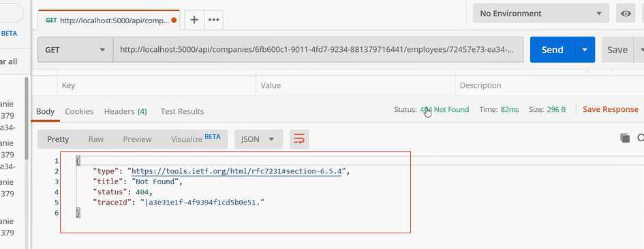
Task: Open the No Environment dropdown
Action: tap(541, 14)
